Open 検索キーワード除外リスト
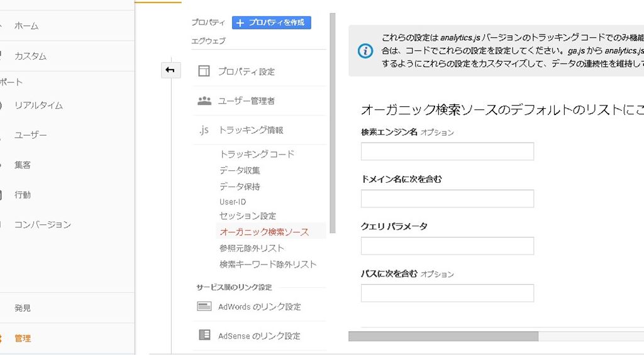Screen dimensions: 644x355 click(x=268, y=265)
